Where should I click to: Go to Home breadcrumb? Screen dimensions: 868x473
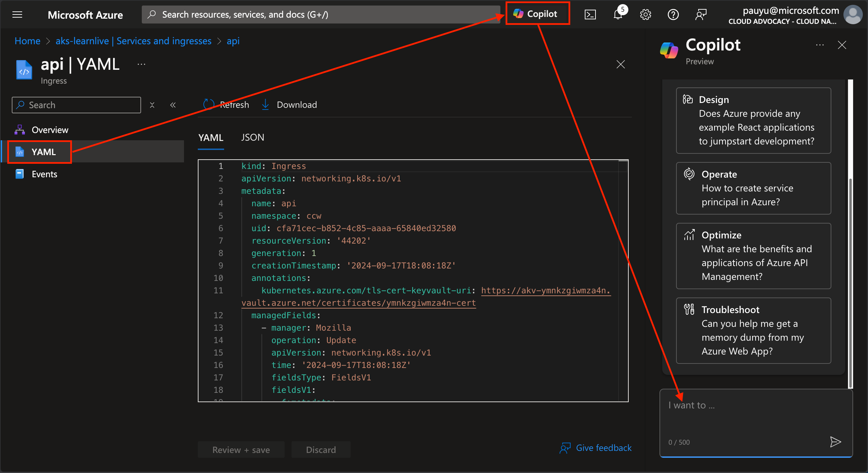pyautogui.click(x=27, y=41)
